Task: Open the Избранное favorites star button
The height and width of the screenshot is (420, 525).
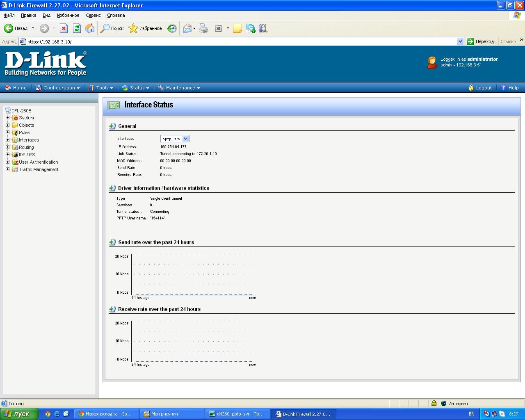Action: [145, 28]
